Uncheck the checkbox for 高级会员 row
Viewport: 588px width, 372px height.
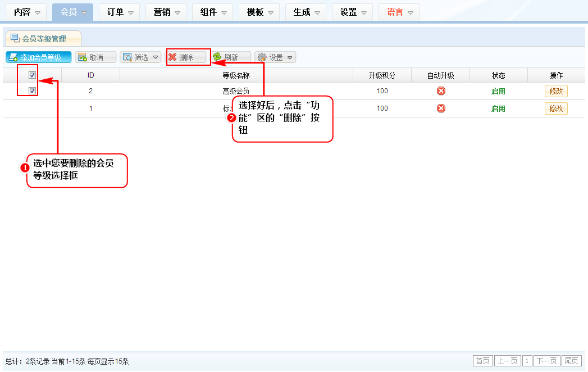33,91
